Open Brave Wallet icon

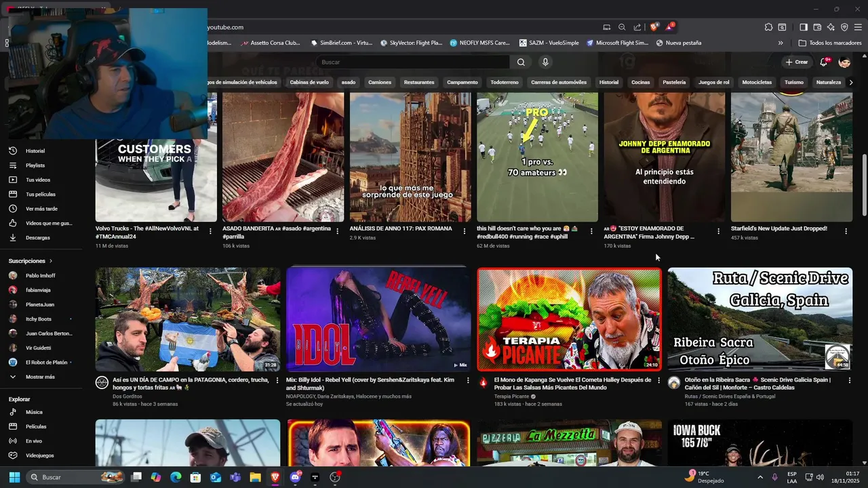[x=817, y=27]
